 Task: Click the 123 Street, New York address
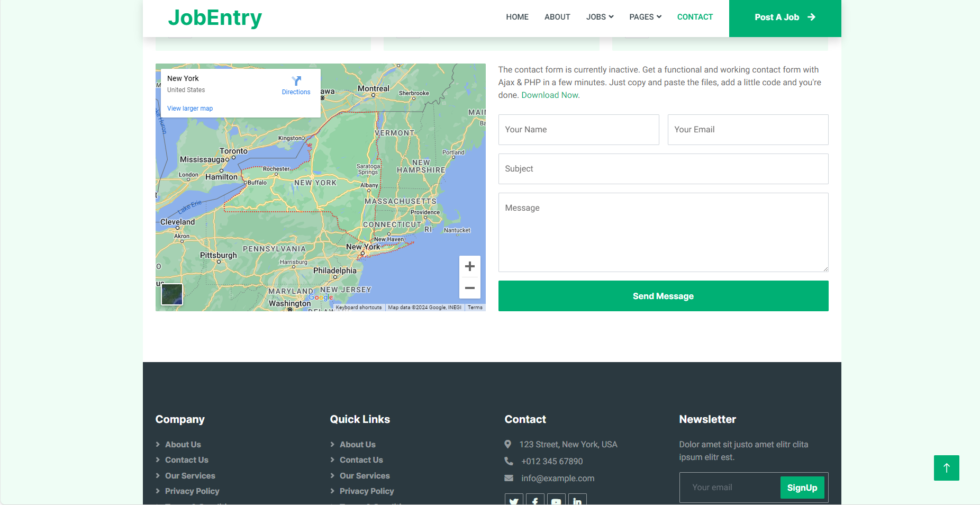point(568,445)
